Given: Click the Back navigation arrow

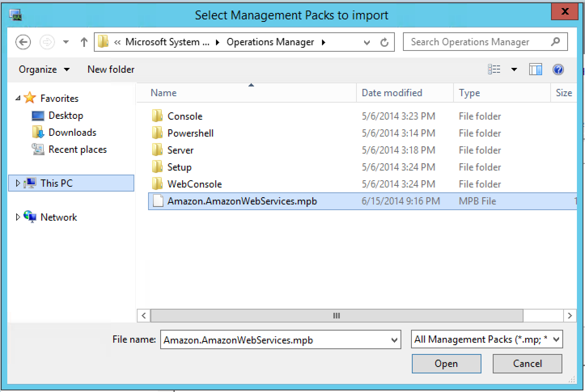Looking at the screenshot, I should pyautogui.click(x=23, y=42).
